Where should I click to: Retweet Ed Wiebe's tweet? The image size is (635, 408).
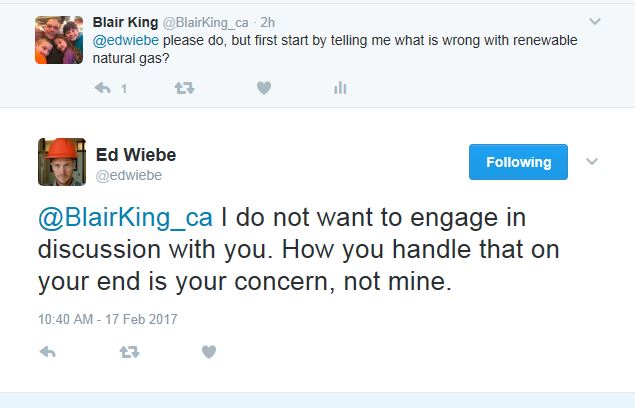click(129, 351)
